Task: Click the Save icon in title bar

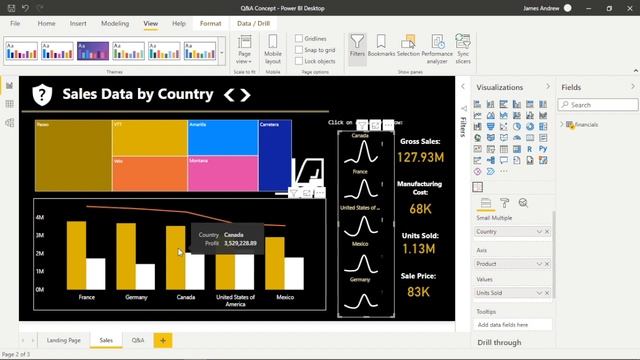Action: tap(11, 8)
